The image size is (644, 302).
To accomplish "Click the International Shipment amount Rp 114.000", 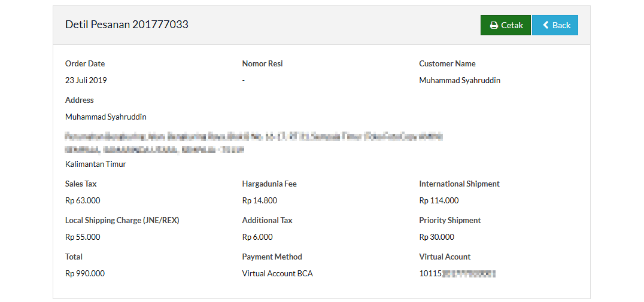I will coord(439,201).
